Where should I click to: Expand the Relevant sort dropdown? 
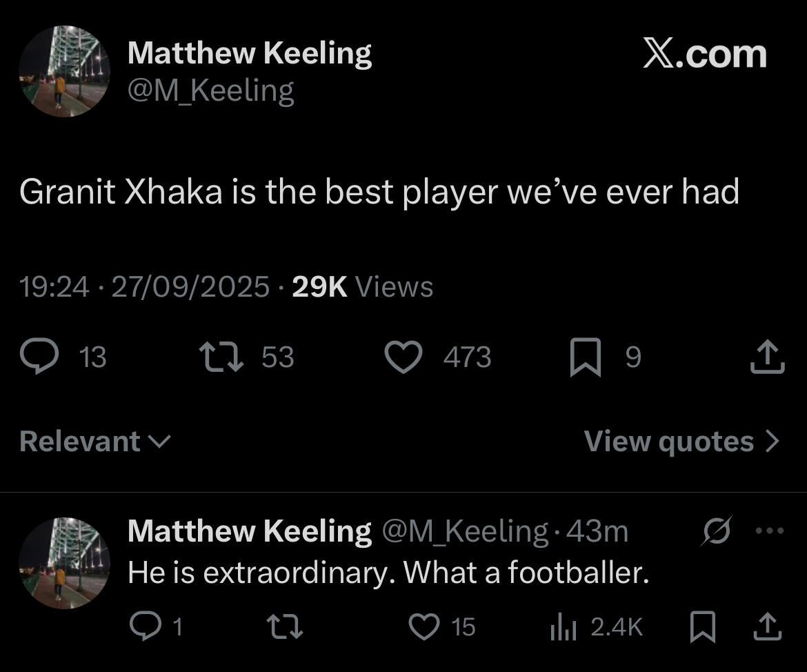click(94, 442)
